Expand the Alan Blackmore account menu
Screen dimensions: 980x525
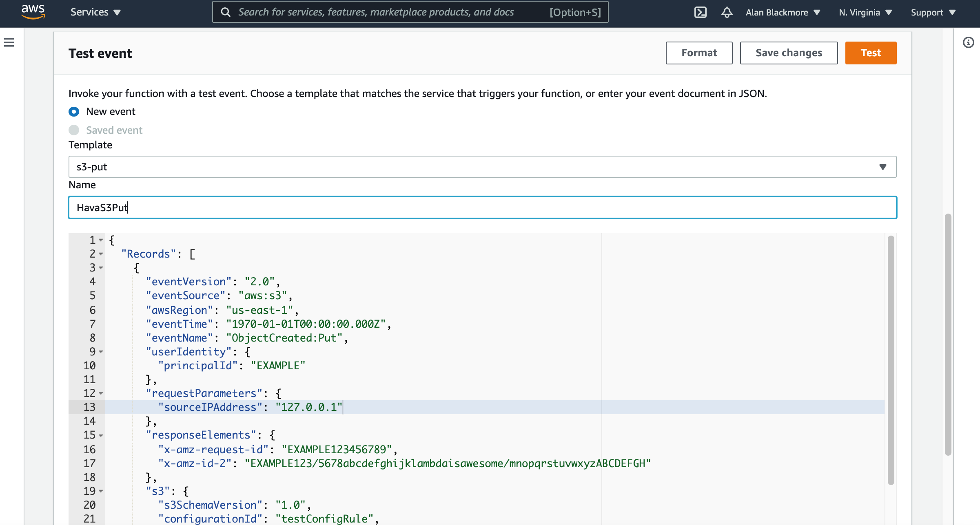783,12
